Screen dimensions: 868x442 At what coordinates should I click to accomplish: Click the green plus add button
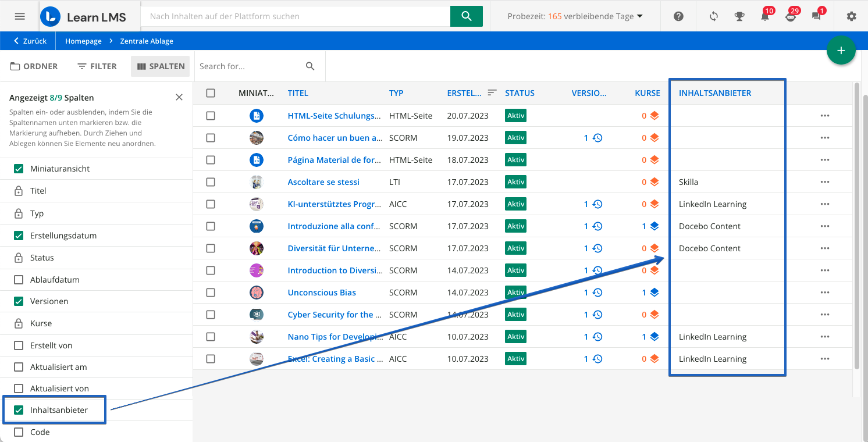tap(841, 51)
